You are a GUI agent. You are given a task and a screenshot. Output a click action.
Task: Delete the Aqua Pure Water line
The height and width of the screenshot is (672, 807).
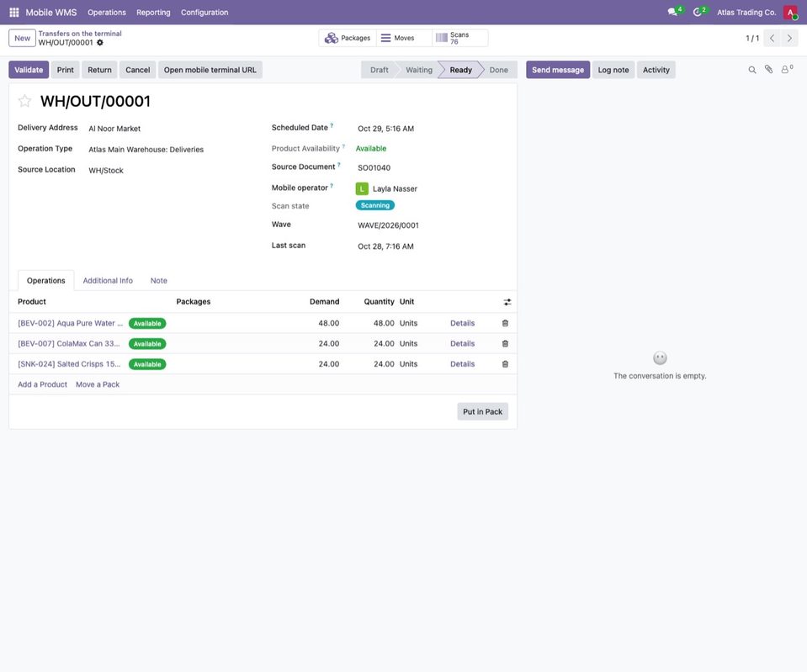[505, 323]
